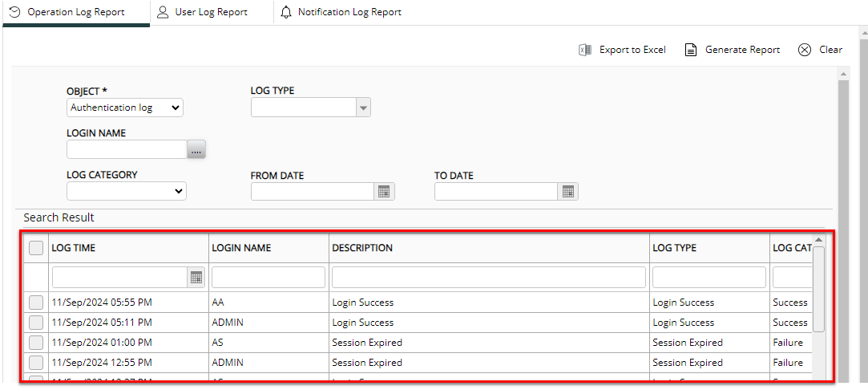Open the To Date calendar picker

[x=568, y=192]
